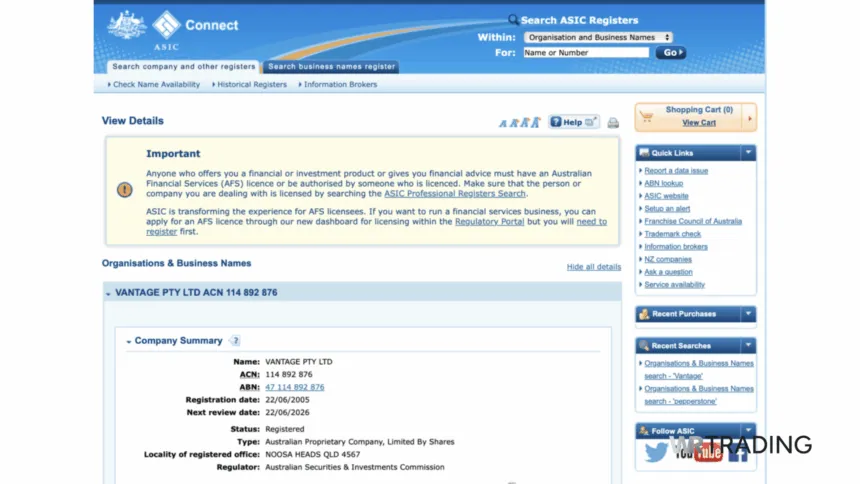
Task: Click Franchise Council of Australia link
Action: pos(693,221)
